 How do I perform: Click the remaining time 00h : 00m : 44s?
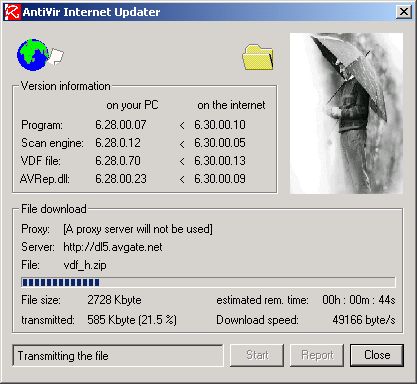(359, 300)
